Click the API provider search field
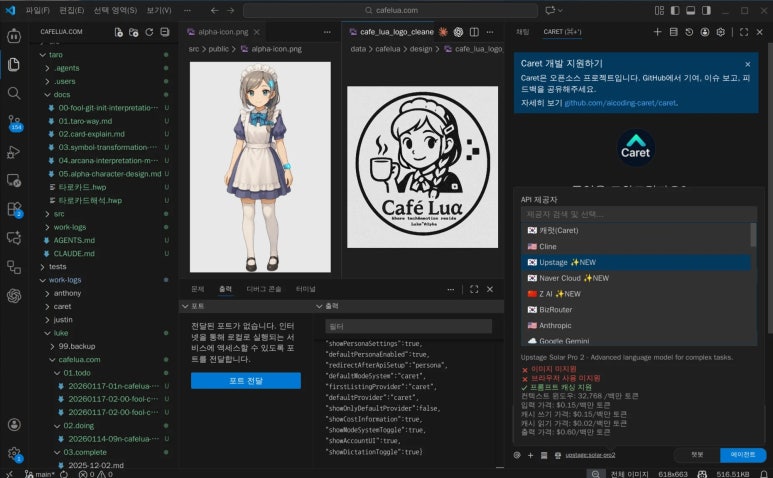Viewport: 773px width, 478px height. coord(637,214)
